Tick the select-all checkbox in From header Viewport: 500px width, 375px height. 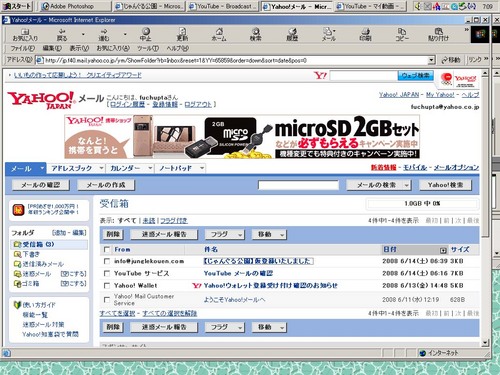coord(107,250)
